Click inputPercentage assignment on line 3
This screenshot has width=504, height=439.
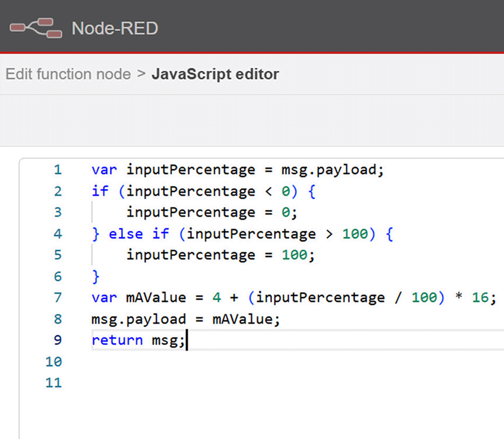[191, 213]
